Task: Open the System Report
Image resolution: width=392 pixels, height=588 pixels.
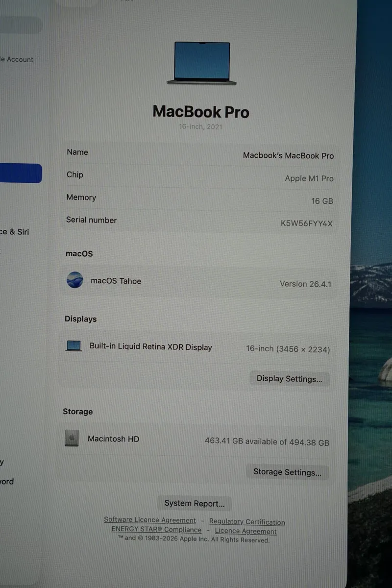Action: (195, 503)
